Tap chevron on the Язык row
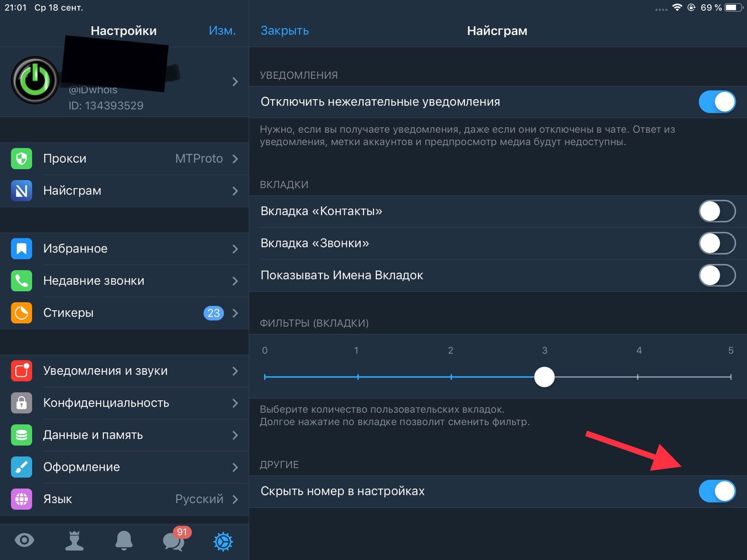This screenshot has height=560, width=747. pyautogui.click(x=235, y=499)
